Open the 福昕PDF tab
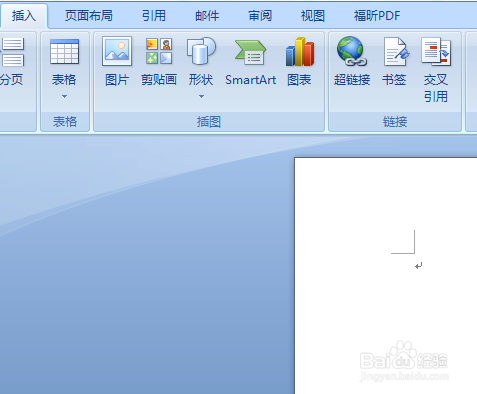The width and height of the screenshot is (477, 394). (x=377, y=16)
